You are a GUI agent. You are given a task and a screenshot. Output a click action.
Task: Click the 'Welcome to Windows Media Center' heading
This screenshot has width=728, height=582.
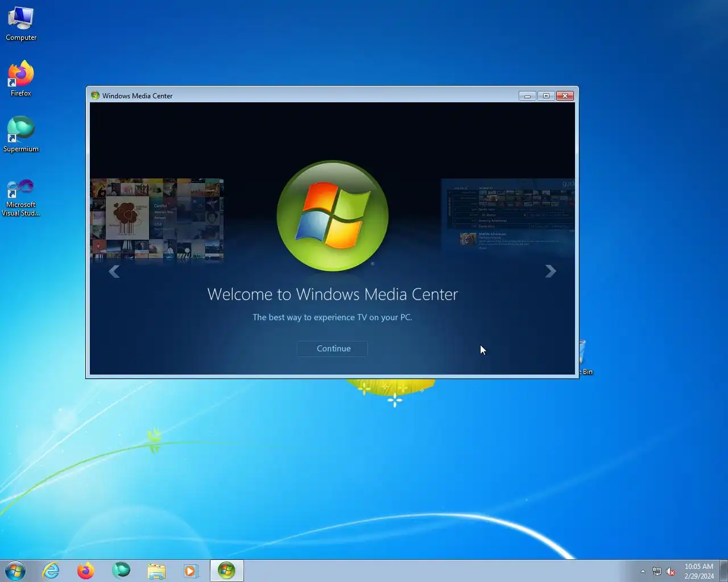(333, 294)
